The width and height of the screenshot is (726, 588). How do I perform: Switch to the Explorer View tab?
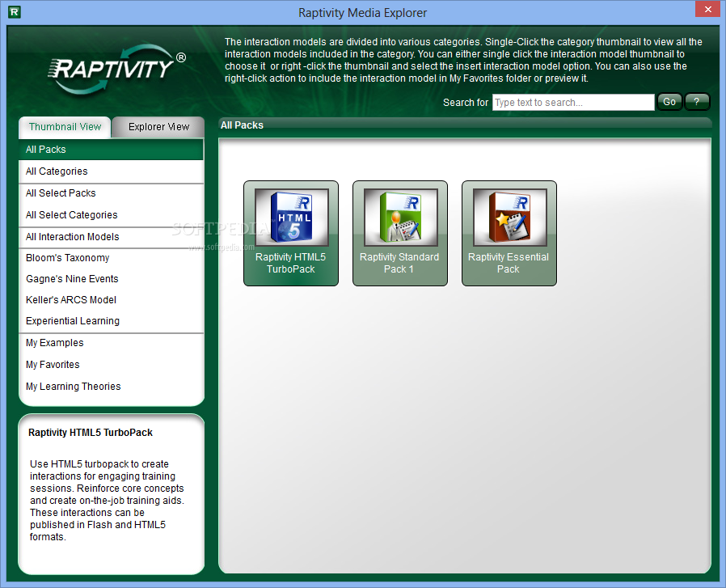pos(158,127)
